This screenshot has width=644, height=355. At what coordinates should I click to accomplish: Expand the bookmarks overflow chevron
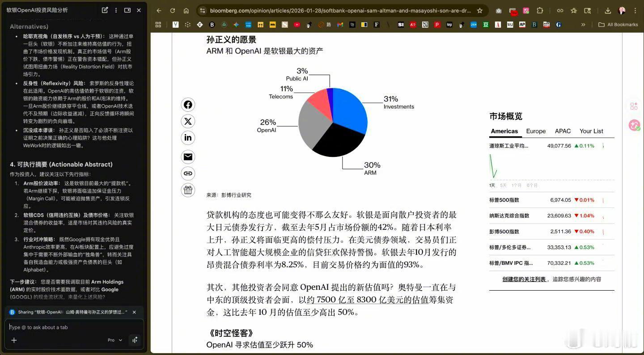click(x=582, y=25)
